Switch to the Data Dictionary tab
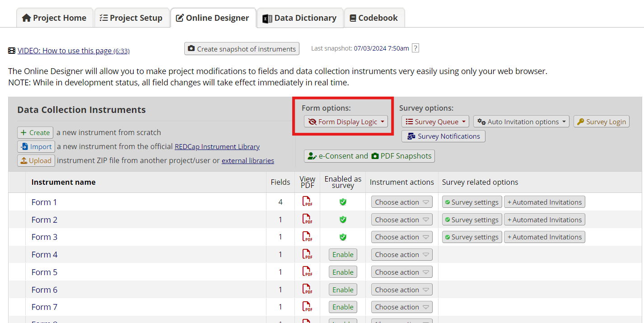Viewport: 644px width, 323px height. (x=299, y=18)
